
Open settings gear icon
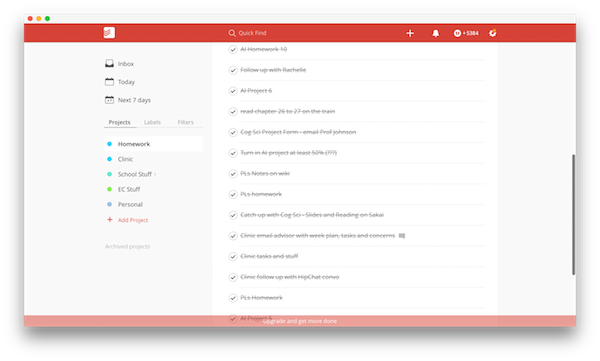pyautogui.click(x=492, y=33)
